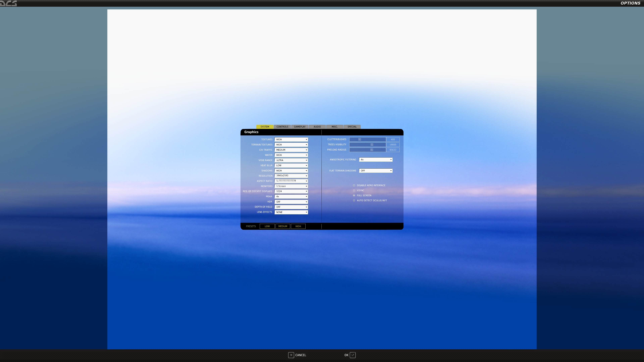Open the Heat Blur dropdown
This screenshot has height=362, width=644.
[291, 165]
